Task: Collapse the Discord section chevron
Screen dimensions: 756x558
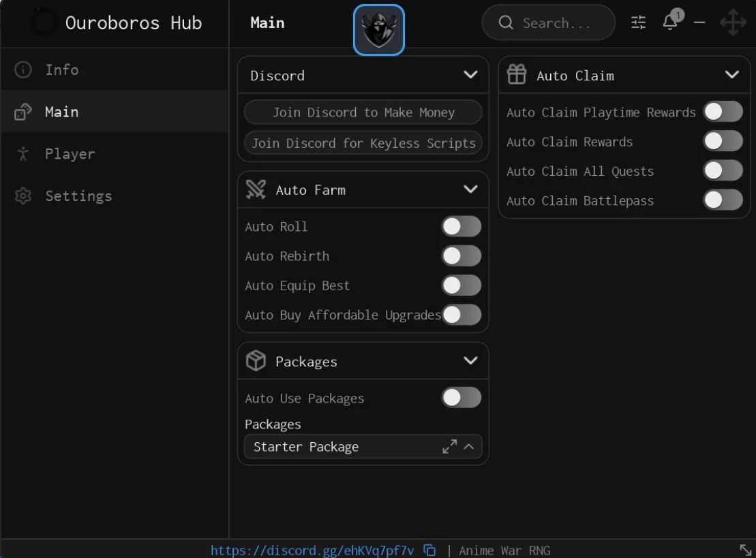Action: (x=470, y=75)
